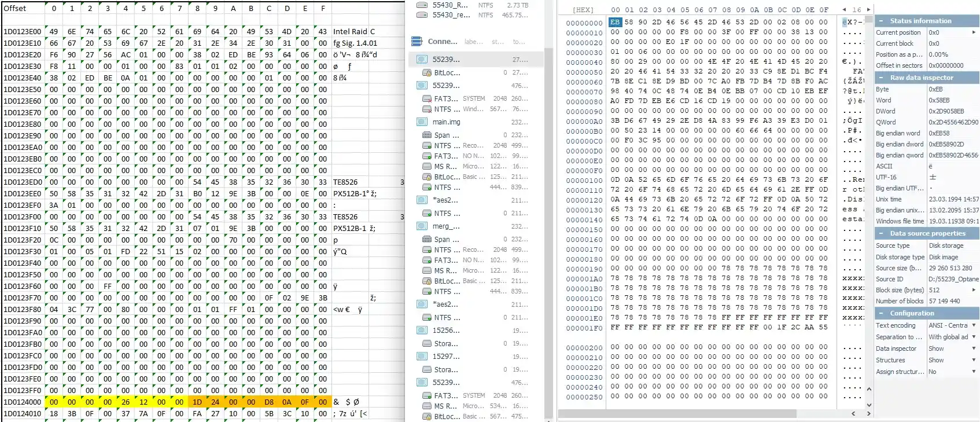Click yellow cell D8 in row 1D0124000
This screenshot has width=980, height=422.
(x=269, y=402)
